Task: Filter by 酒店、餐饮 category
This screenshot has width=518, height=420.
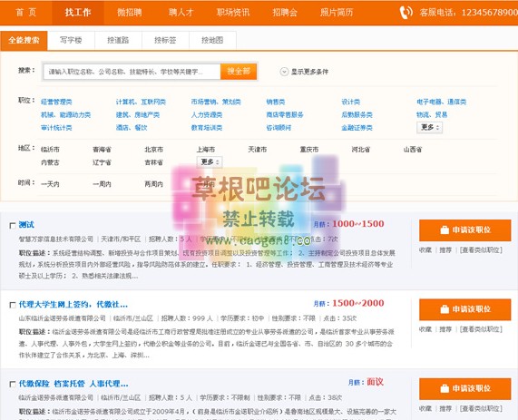Action: coord(132,128)
